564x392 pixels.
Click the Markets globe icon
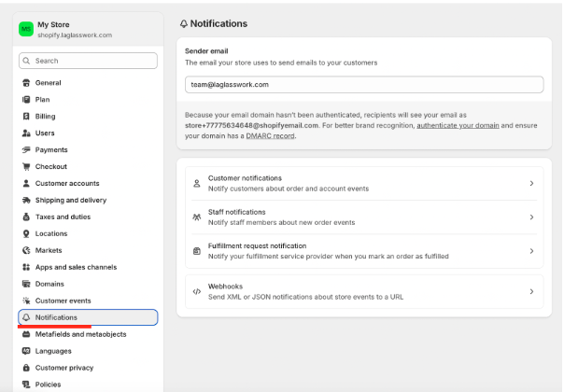25,250
